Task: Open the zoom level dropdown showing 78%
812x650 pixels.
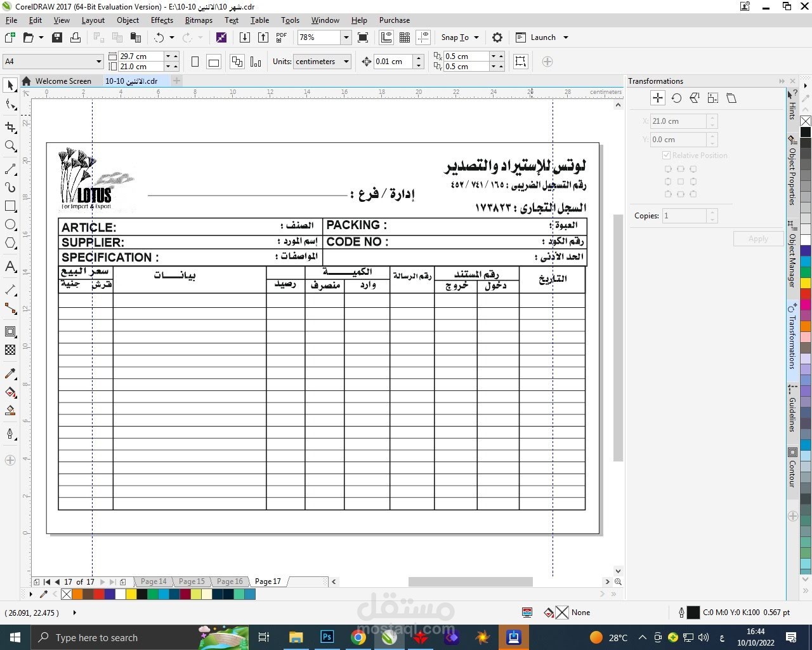Action: (346, 37)
